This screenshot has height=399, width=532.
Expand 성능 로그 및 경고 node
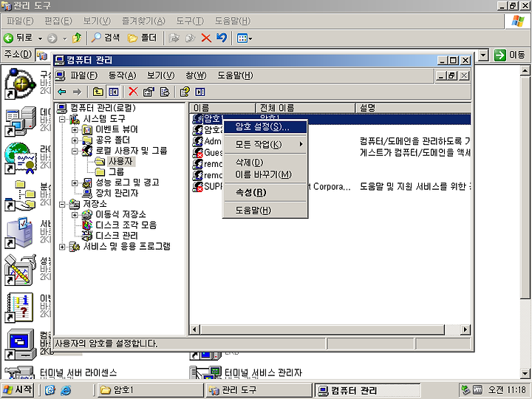75,183
